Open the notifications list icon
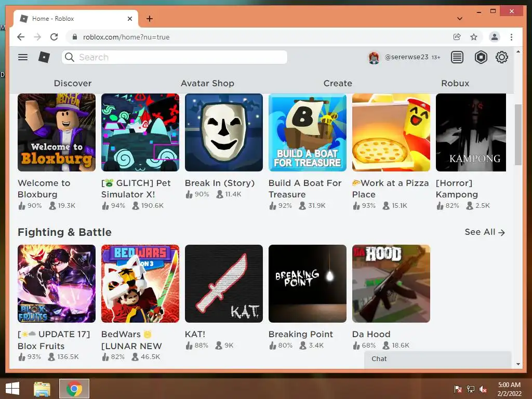Viewport: 532px width, 399px height. [457, 57]
